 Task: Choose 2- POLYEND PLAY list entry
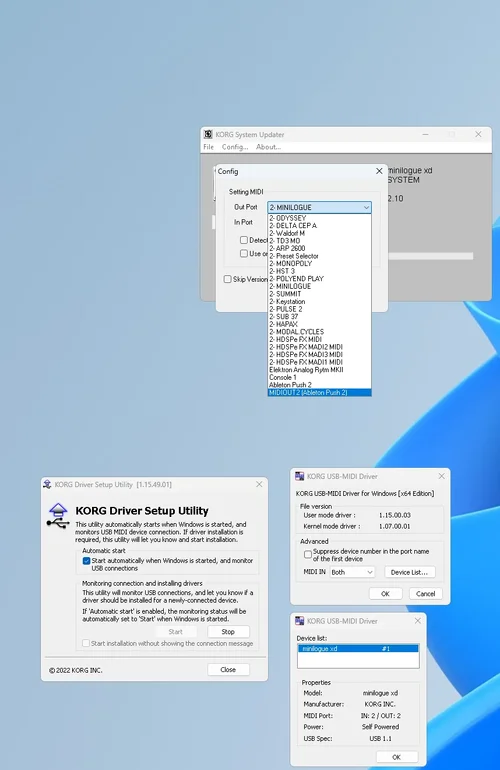click(319, 278)
